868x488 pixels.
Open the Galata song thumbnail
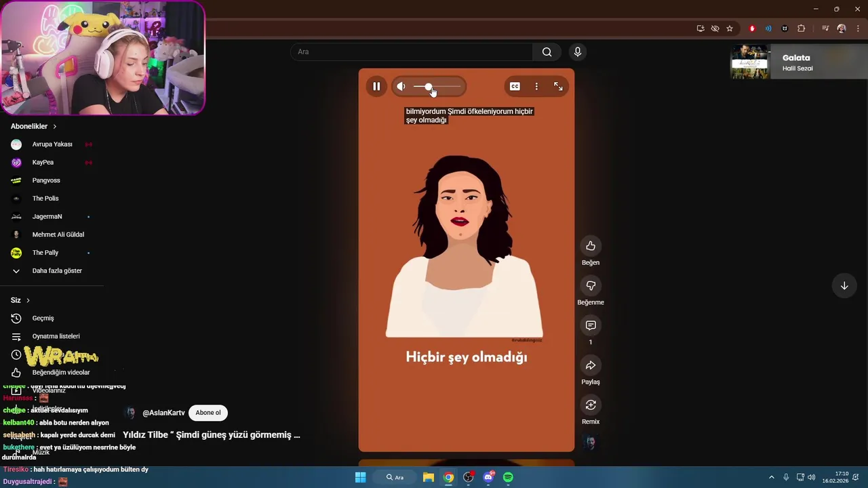pos(750,62)
